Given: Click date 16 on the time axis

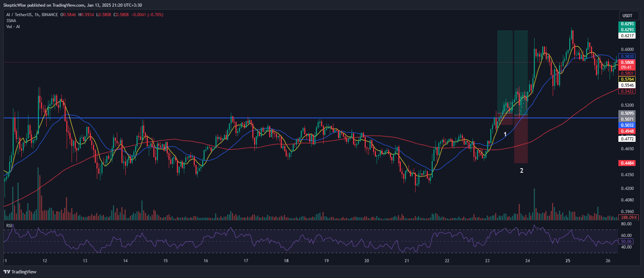Looking at the screenshot, I should 206,261.
